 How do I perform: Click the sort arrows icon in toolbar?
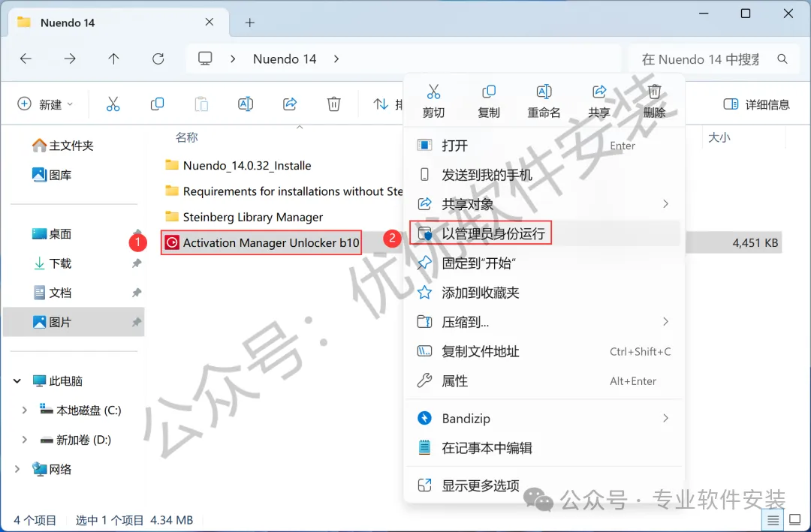[x=381, y=104]
